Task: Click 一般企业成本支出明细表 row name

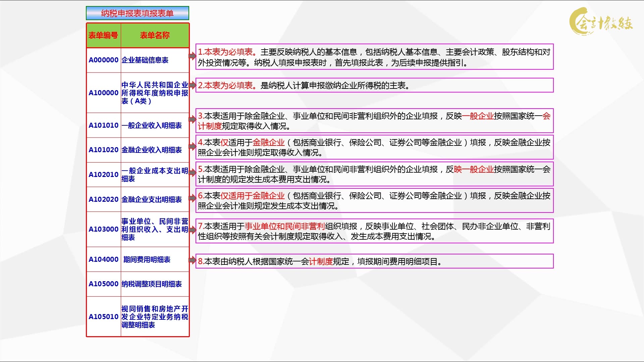Action: click(155, 175)
